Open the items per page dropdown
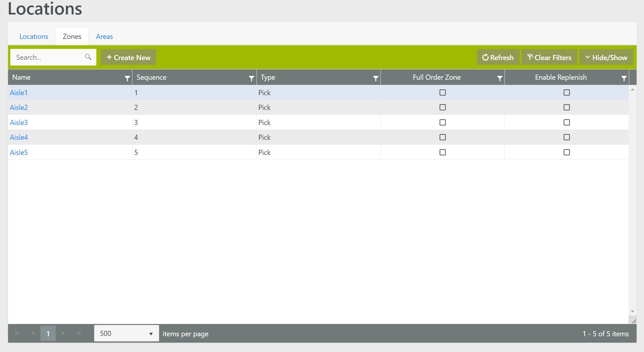This screenshot has height=352, width=644. click(126, 333)
